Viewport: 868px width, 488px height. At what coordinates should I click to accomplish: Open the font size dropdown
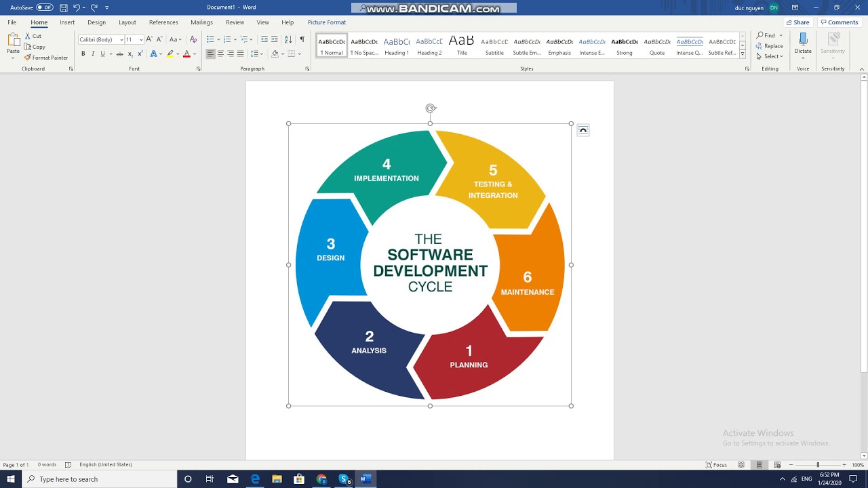[x=141, y=39]
